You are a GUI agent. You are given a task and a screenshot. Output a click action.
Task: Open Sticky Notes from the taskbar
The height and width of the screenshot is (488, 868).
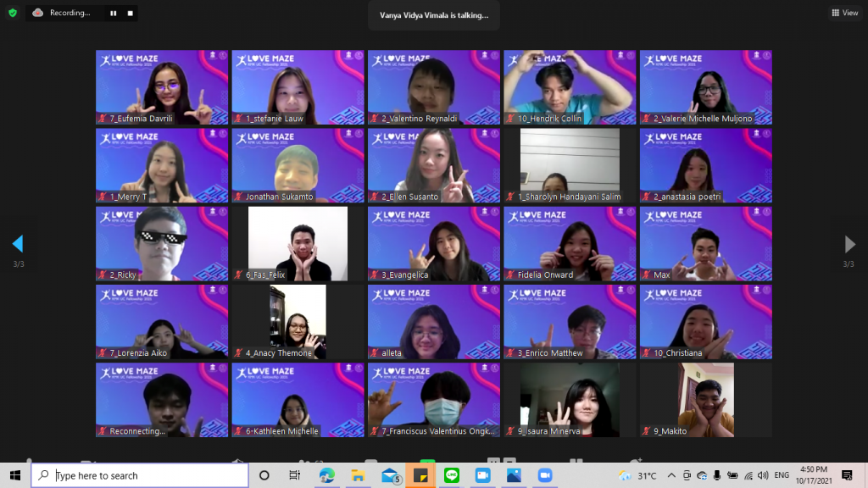pos(420,475)
